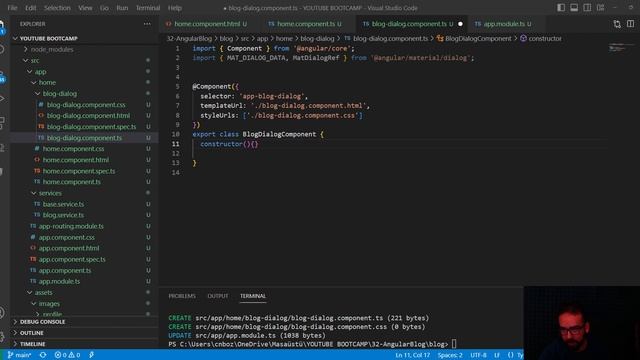
Task: Split the editor right
Action: 630,24
